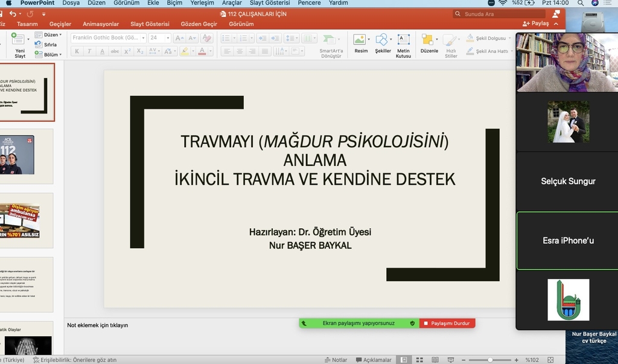618x364 pixels.
Task: Open reading view from status bar
Action: (435, 360)
